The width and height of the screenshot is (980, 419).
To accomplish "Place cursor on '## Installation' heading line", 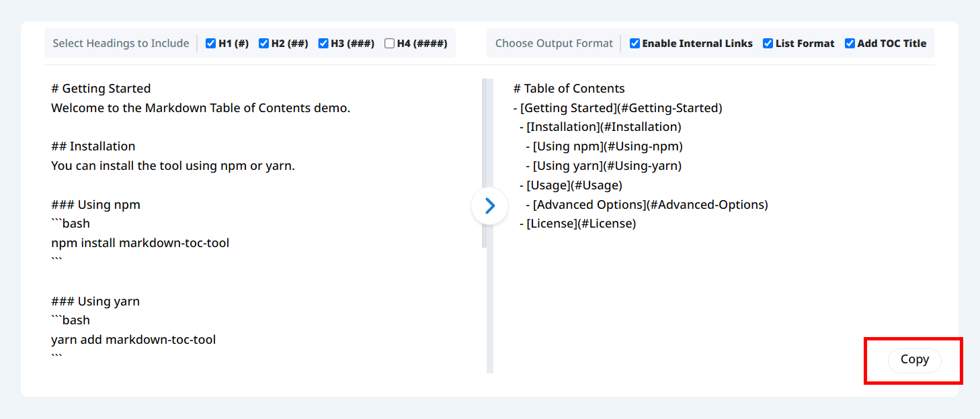I will [93, 146].
